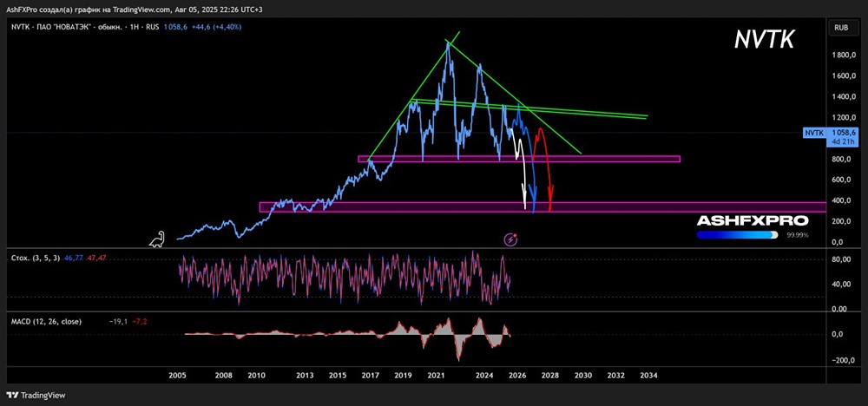Image resolution: width=868 pixels, height=406 pixels.
Task: Click the 2024 label on the time axis
Action: (484, 376)
